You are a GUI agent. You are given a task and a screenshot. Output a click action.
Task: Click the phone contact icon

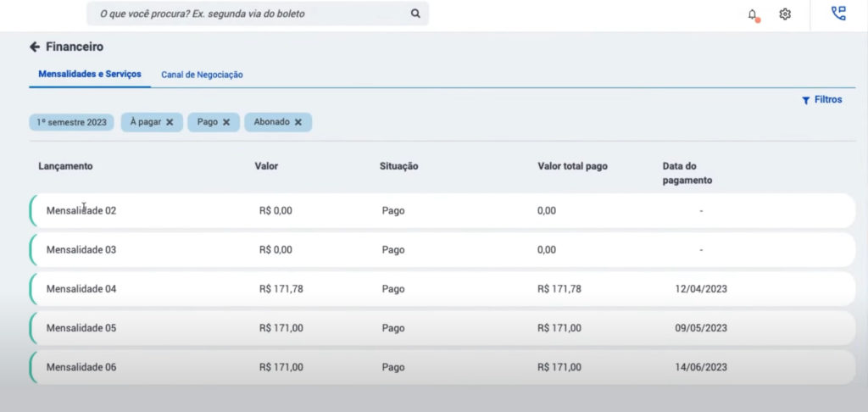(x=838, y=14)
